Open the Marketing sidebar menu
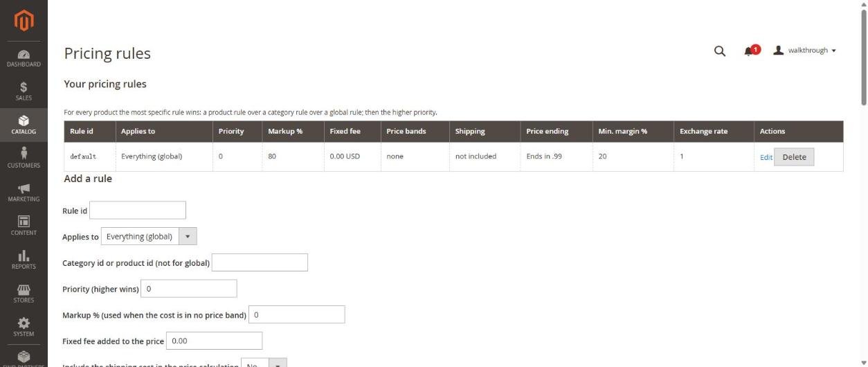Image resolution: width=868 pixels, height=367 pixels. click(x=24, y=193)
